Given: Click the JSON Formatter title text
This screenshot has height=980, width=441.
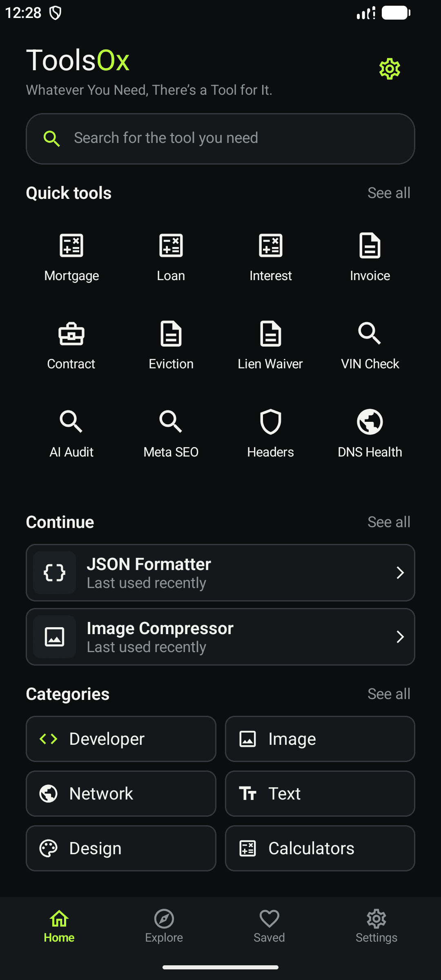Looking at the screenshot, I should point(149,564).
